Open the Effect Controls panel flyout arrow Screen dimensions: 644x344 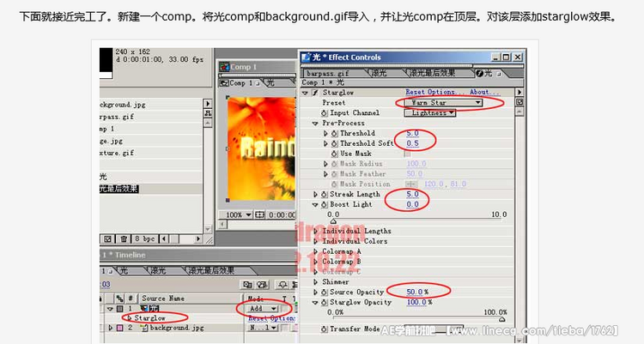[519, 93]
